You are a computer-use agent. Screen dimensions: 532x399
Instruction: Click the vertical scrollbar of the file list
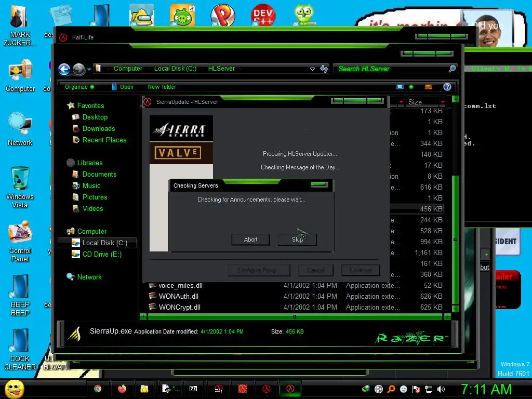coord(455,240)
